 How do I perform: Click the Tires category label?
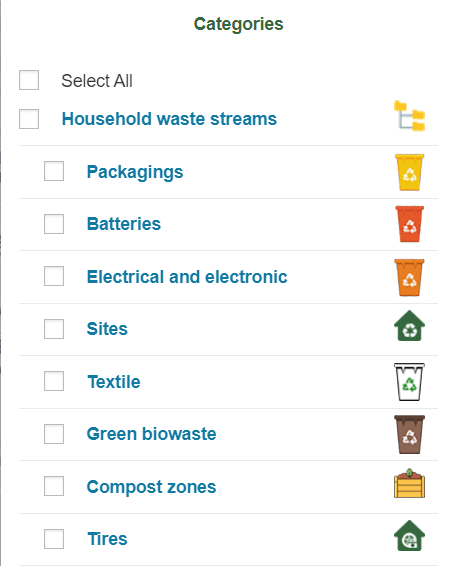click(107, 539)
